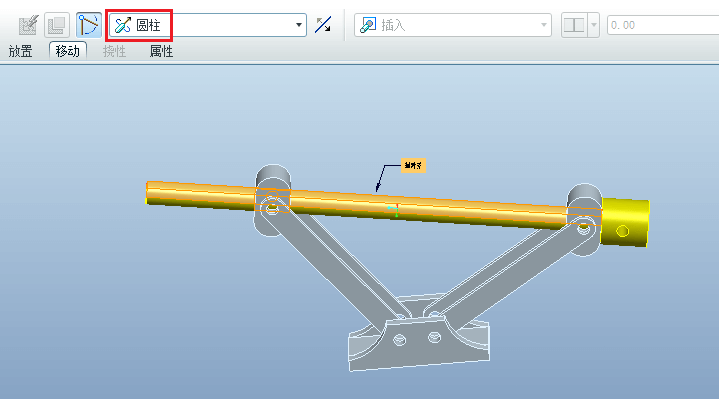719x399 pixels.
Task: Click the 0.00 offset value field
Action: (x=663, y=25)
